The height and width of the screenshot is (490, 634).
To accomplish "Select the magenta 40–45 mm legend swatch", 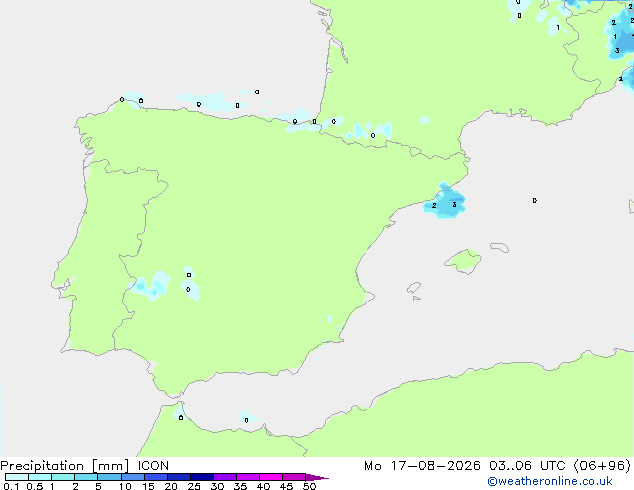I will coord(271,477).
